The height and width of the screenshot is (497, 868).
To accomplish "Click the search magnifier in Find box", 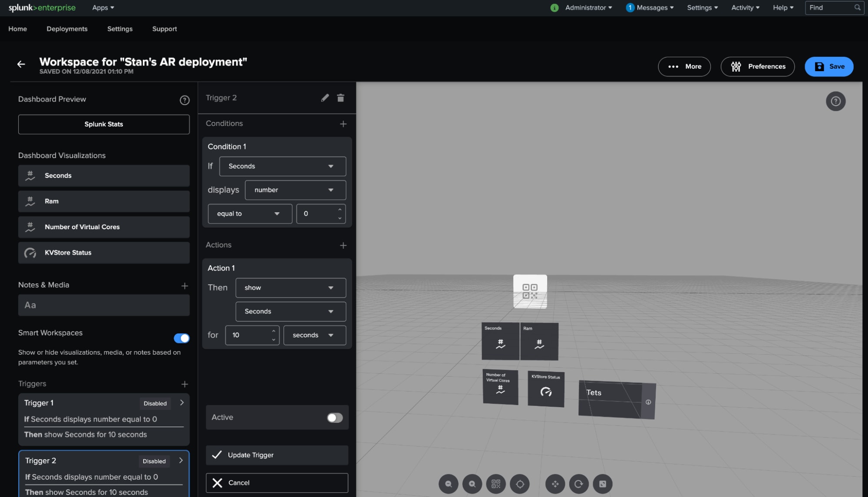I will [857, 7].
